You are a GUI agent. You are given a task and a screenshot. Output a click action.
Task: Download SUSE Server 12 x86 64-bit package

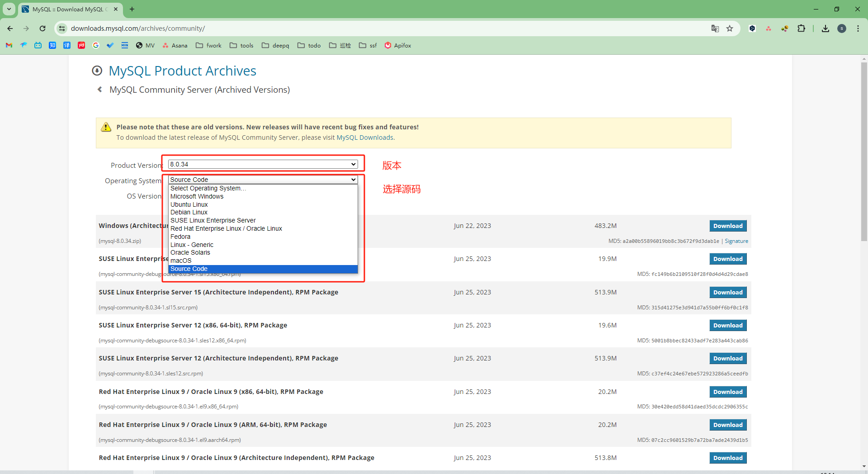pyautogui.click(x=728, y=325)
